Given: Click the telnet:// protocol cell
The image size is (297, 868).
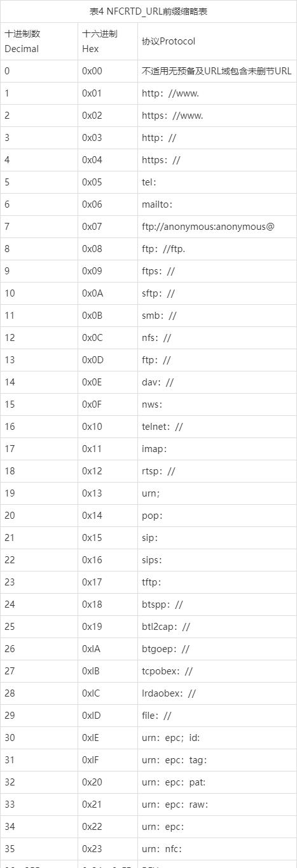Looking at the screenshot, I should coord(217,427).
